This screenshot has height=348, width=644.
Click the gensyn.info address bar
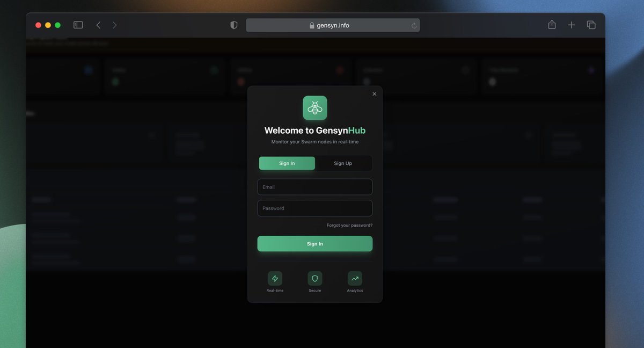pyautogui.click(x=333, y=25)
